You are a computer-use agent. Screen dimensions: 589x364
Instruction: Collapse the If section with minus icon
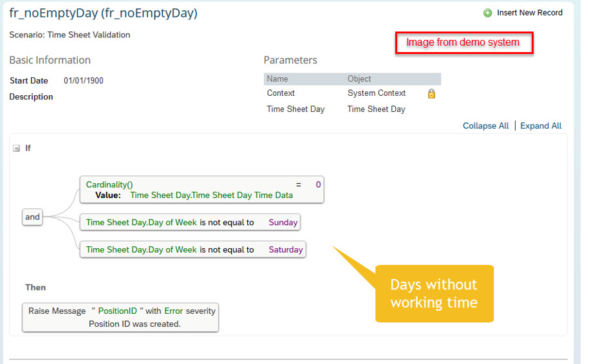point(16,148)
